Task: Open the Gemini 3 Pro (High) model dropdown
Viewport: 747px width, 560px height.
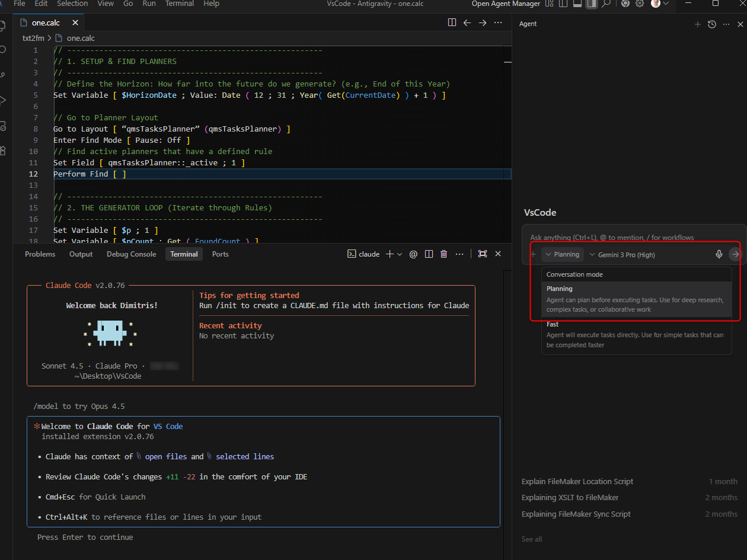Action: [621, 255]
